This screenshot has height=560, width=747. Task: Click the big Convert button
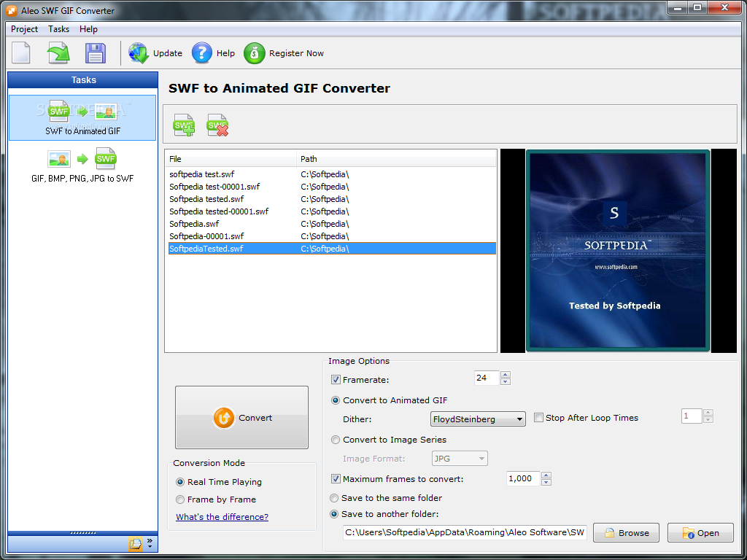(x=241, y=418)
